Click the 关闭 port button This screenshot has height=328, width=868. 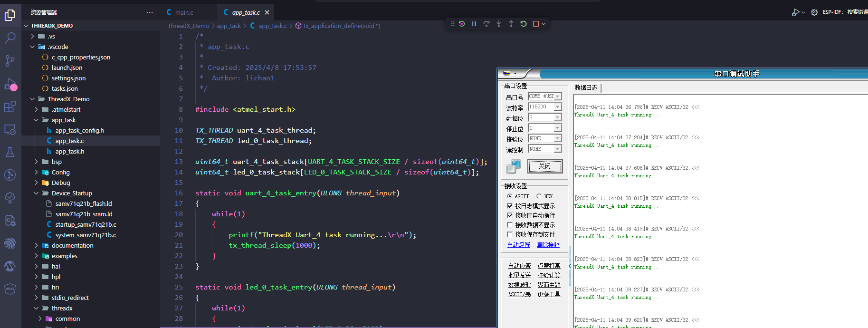pyautogui.click(x=545, y=166)
